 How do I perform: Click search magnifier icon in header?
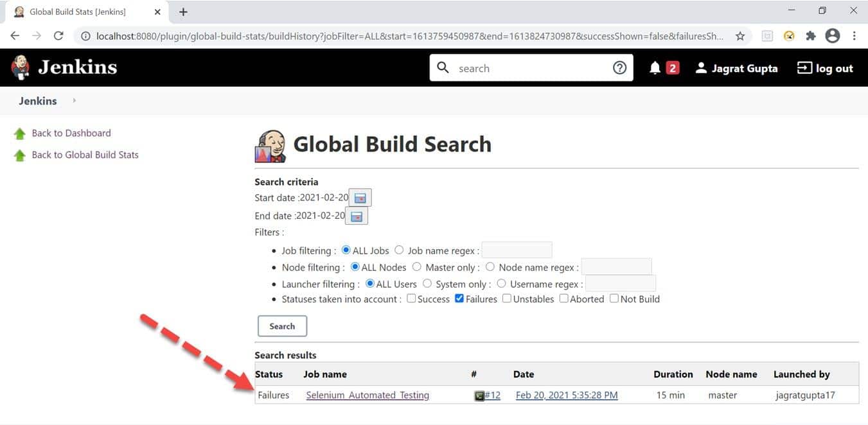pyautogui.click(x=443, y=67)
